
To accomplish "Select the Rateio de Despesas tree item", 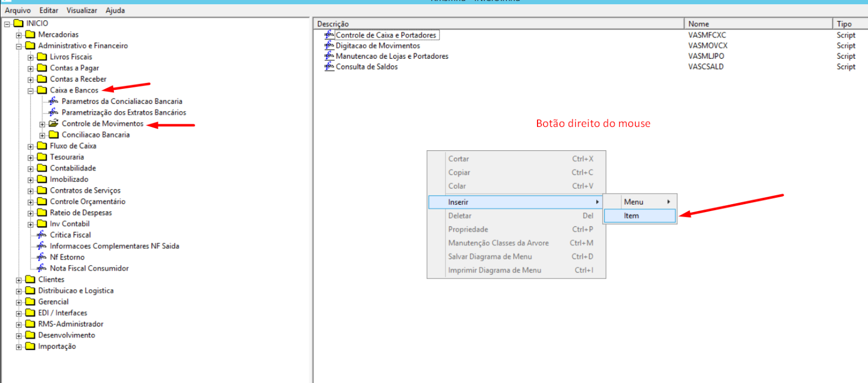I will [80, 213].
